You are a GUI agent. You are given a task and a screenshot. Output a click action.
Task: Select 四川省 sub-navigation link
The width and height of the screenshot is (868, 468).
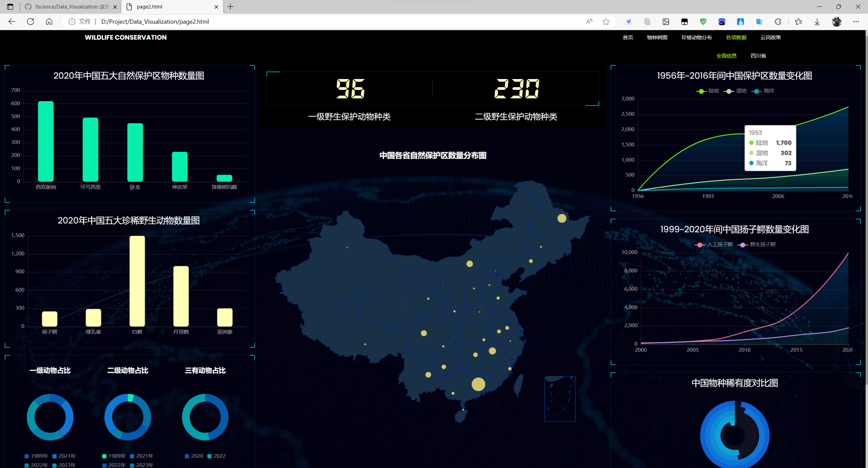758,56
